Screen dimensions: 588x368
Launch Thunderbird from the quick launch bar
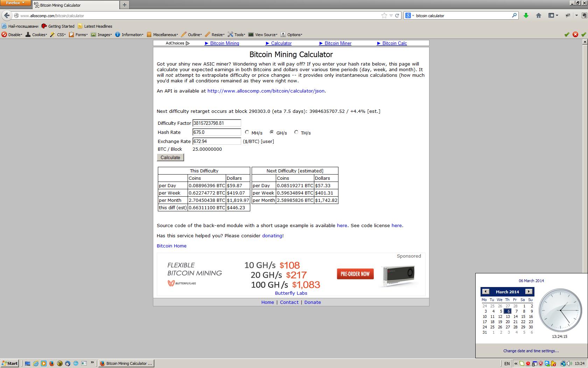(68, 363)
